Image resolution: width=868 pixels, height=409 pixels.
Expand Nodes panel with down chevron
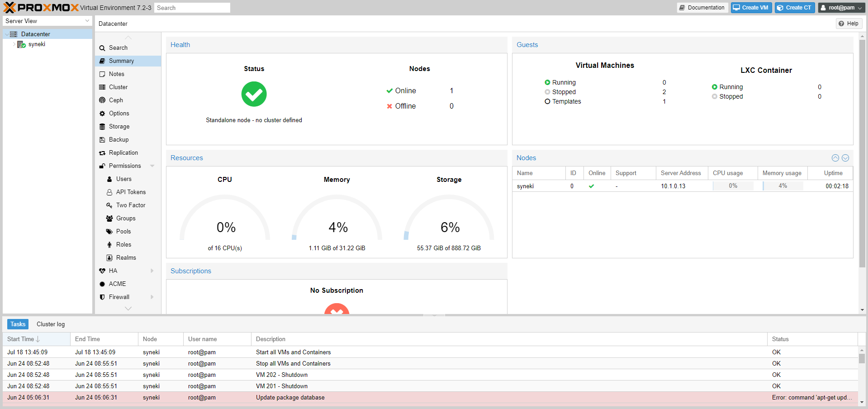[x=845, y=158]
